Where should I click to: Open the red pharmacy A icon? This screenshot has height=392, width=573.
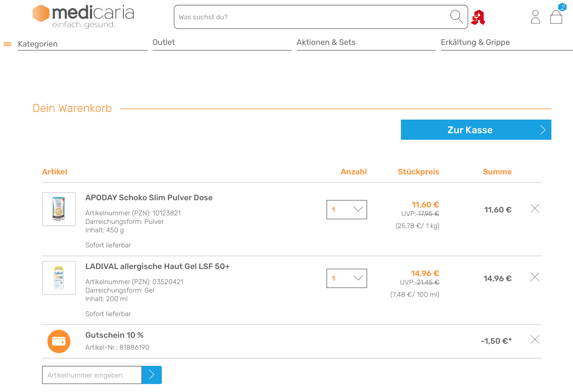tap(478, 17)
